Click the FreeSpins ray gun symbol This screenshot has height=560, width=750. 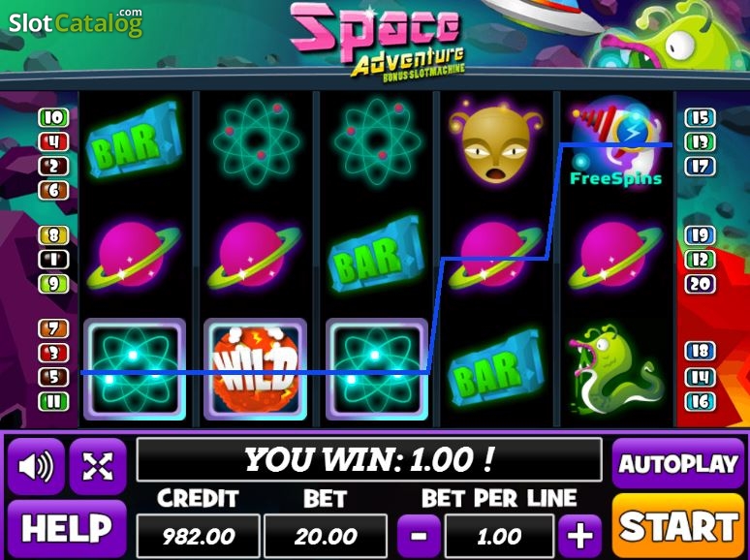coord(616,143)
